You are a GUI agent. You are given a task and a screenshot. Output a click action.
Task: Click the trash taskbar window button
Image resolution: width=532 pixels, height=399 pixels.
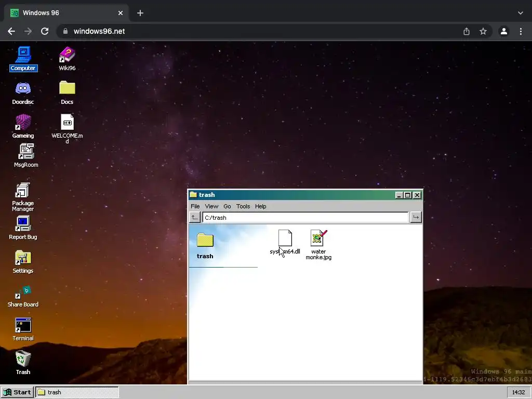click(77, 392)
